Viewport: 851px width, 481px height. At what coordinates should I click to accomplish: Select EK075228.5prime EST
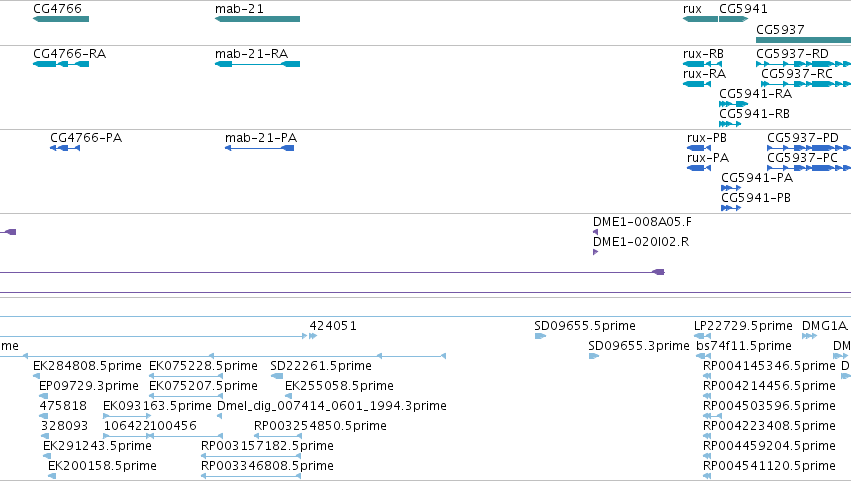[186, 376]
